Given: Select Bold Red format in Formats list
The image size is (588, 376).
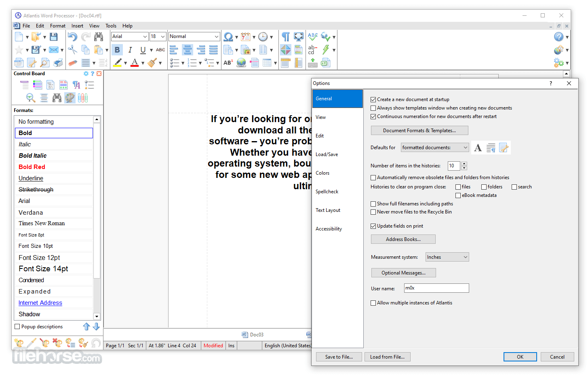Looking at the screenshot, I should point(54,167).
